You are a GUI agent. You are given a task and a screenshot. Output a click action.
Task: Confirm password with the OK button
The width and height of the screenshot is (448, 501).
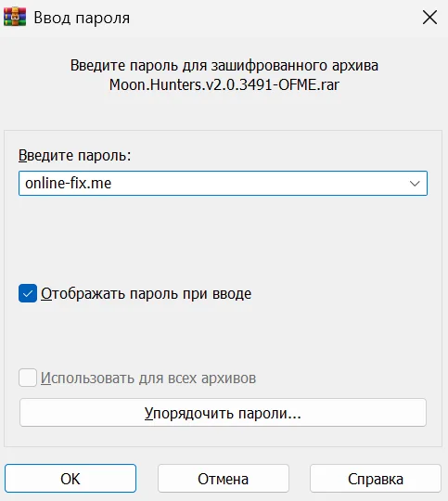pyautogui.click(x=70, y=479)
